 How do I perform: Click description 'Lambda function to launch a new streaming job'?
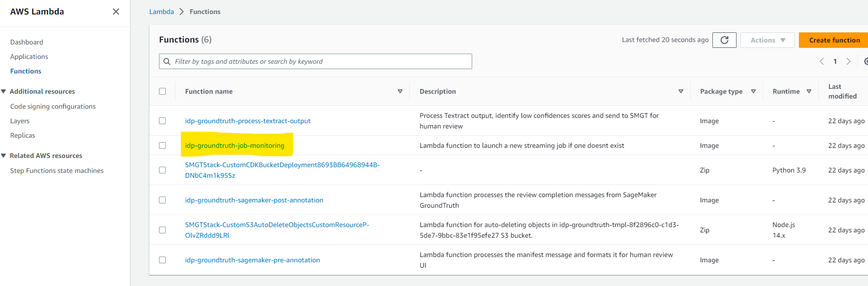[521, 145]
